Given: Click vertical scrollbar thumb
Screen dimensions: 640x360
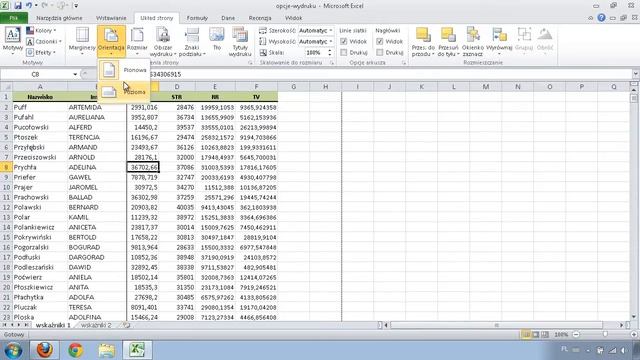Looking at the screenshot, I should [x=634, y=98].
